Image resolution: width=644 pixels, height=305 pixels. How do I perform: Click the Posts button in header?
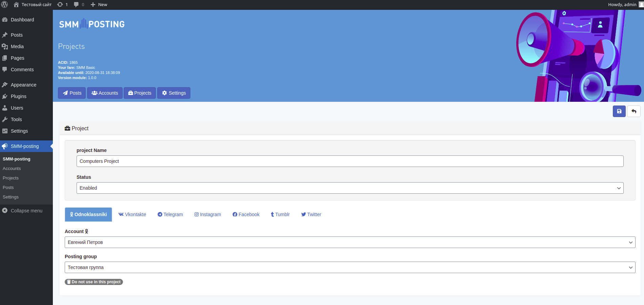tap(72, 93)
